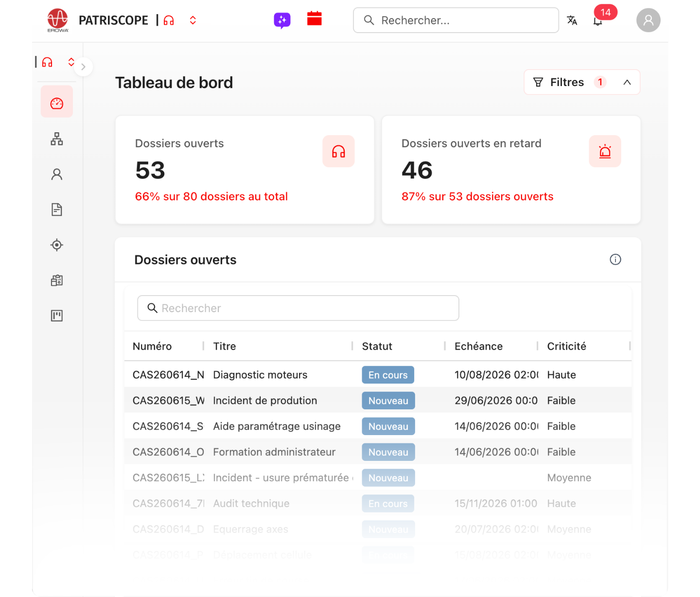Screen dimensions: 700x597
Task: Sort table by Criticité column
Action: [x=567, y=346]
